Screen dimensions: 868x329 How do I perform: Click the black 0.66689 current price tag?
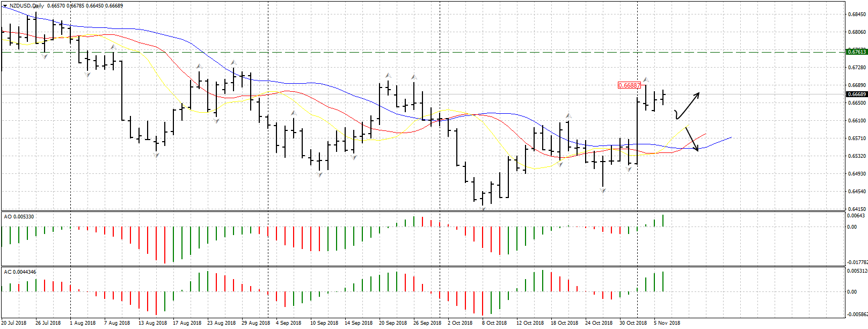pyautogui.click(x=856, y=94)
